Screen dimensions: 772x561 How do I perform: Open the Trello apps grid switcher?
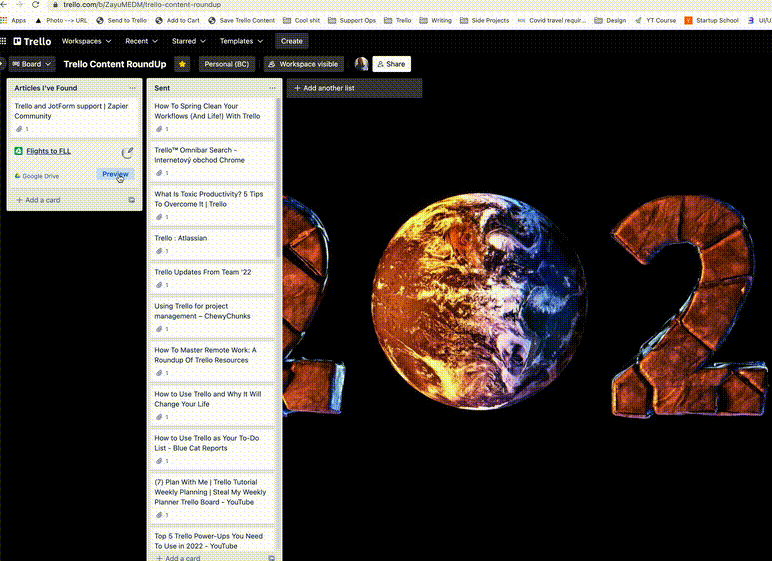pos(4,41)
